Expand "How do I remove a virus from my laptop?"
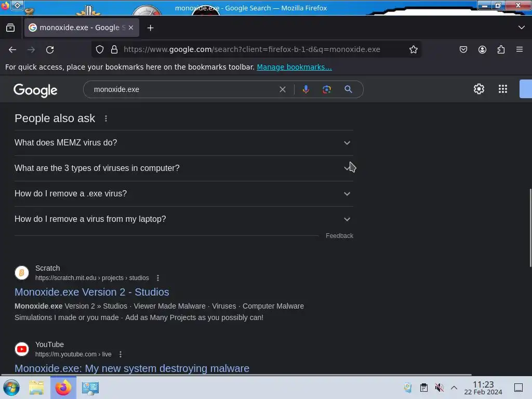This screenshot has width=532, height=399. [x=183, y=219]
